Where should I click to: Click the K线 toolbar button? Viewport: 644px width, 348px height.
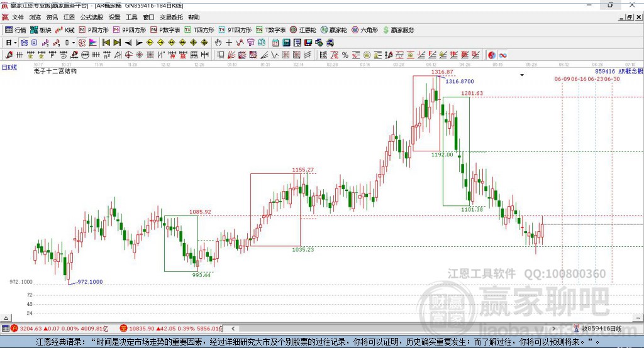(x=65, y=30)
